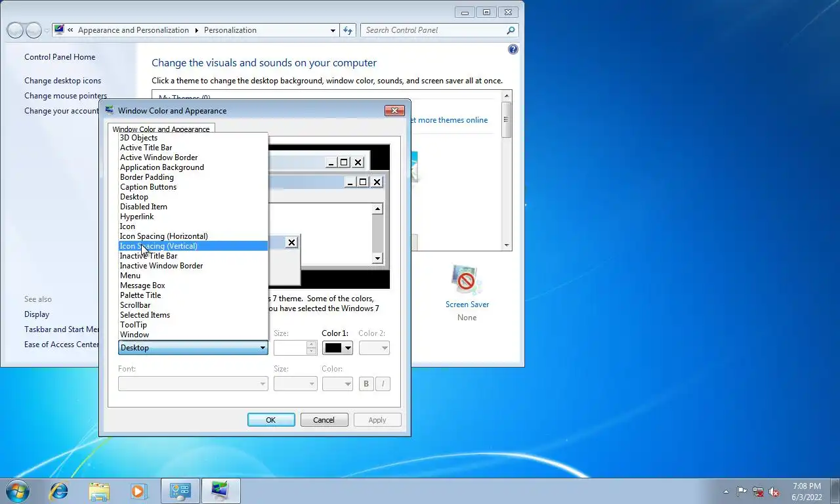Show hidden tray icons arrow
This screenshot has height=504, width=840.
(726, 492)
